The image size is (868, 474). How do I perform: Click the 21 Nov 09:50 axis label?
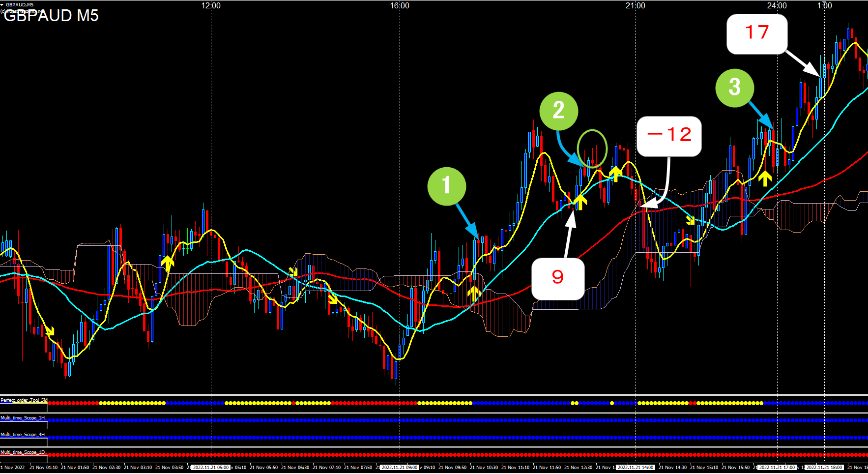click(452, 468)
